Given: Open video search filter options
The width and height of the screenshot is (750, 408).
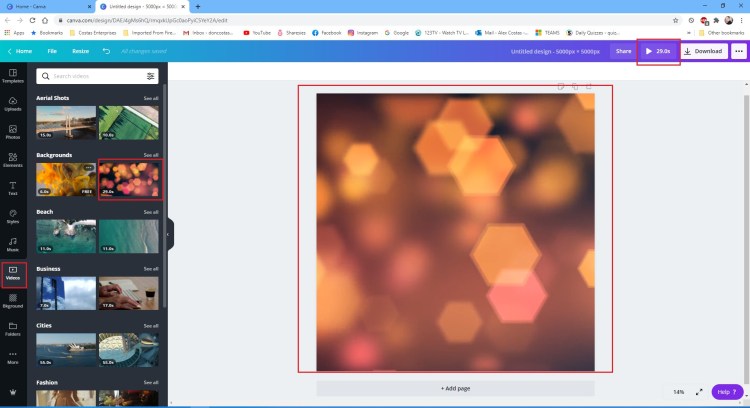Looking at the screenshot, I should pyautogui.click(x=151, y=76).
